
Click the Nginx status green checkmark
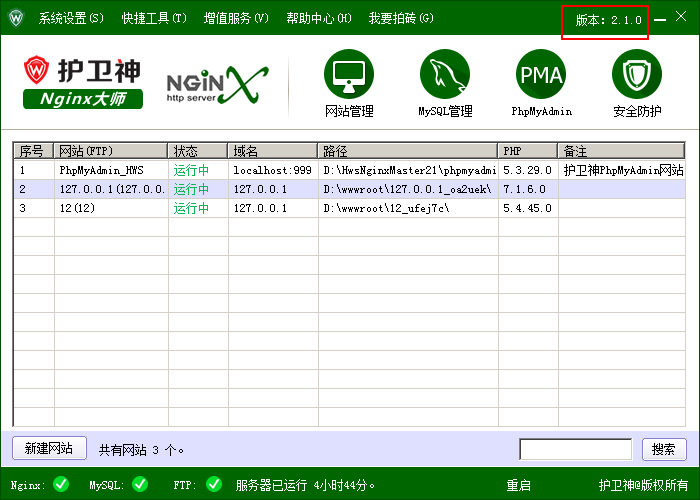tap(61, 485)
